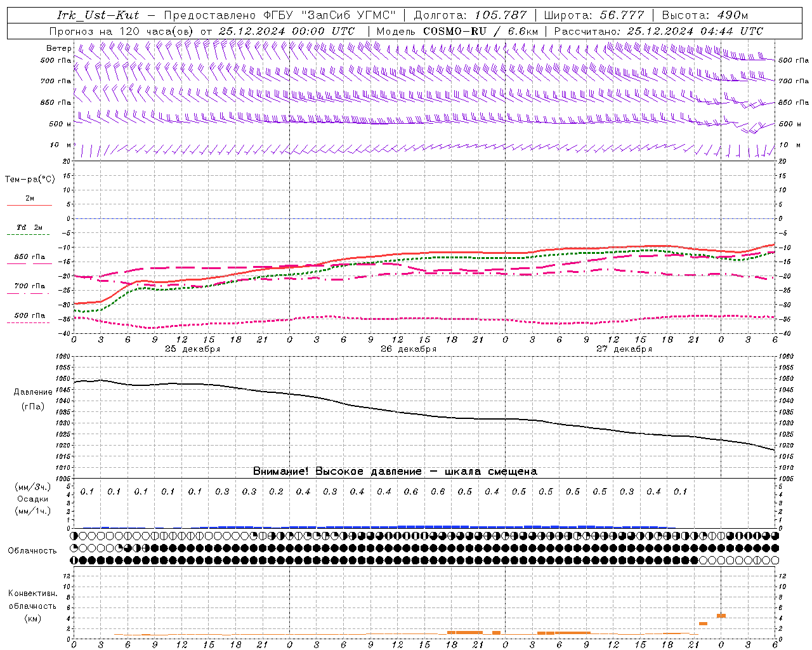Click the Конвективн. convective cloud label
The height and width of the screenshot is (650, 812).
tap(32, 594)
